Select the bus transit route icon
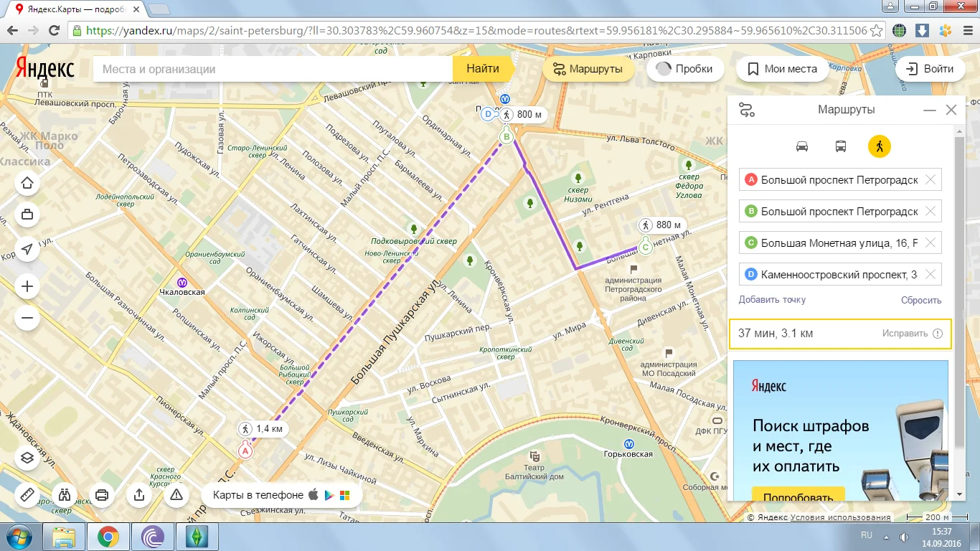The image size is (980, 551). pos(841,146)
